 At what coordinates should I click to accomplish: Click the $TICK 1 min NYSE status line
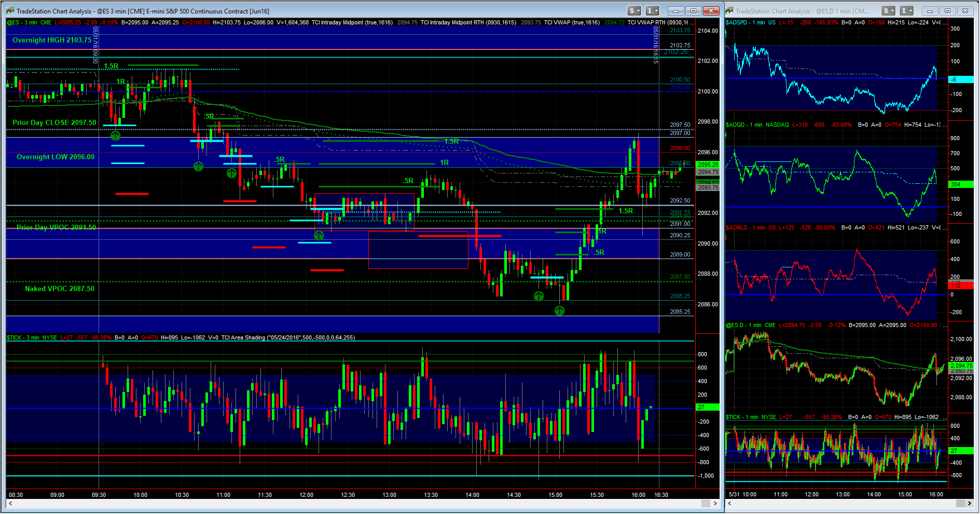click(836, 417)
